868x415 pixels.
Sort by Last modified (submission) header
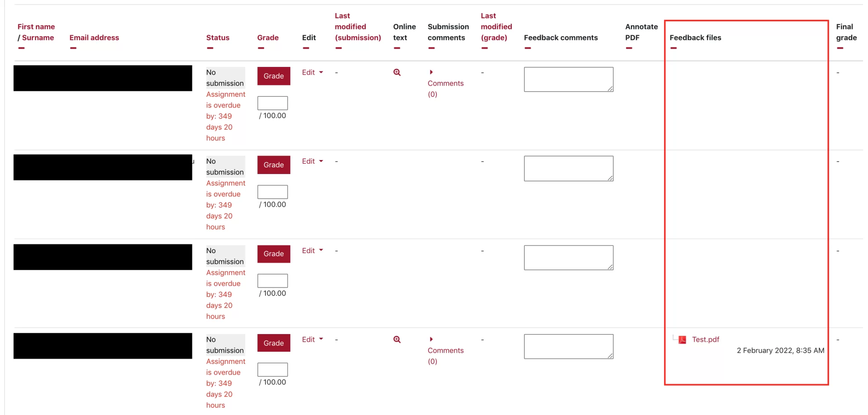[358, 27]
